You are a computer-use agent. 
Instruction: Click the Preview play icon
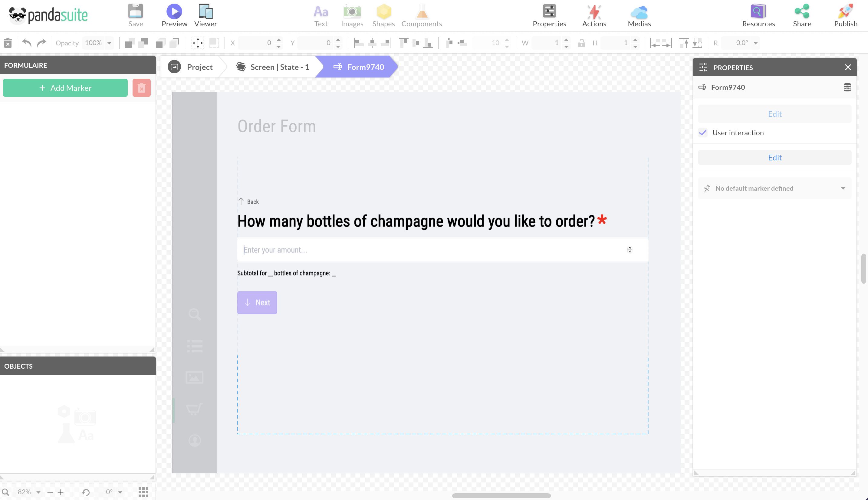point(174,12)
